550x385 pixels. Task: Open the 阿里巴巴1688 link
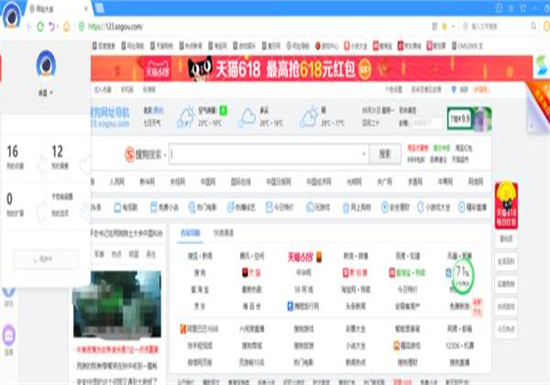[x=199, y=329]
